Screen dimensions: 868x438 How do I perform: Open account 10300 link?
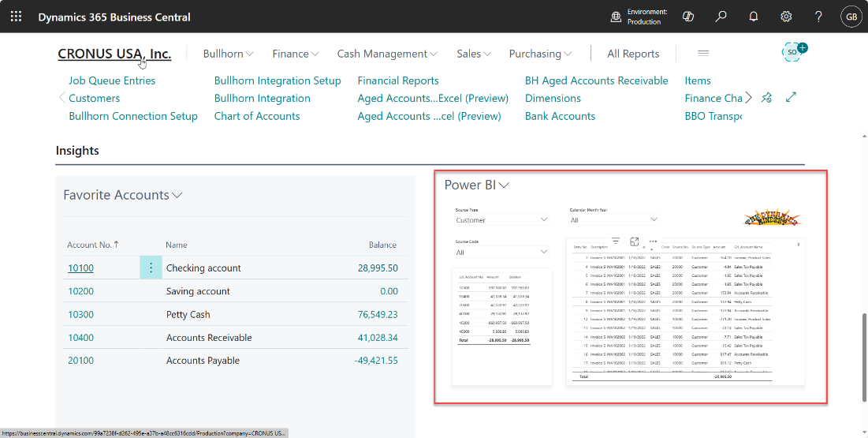(81, 314)
